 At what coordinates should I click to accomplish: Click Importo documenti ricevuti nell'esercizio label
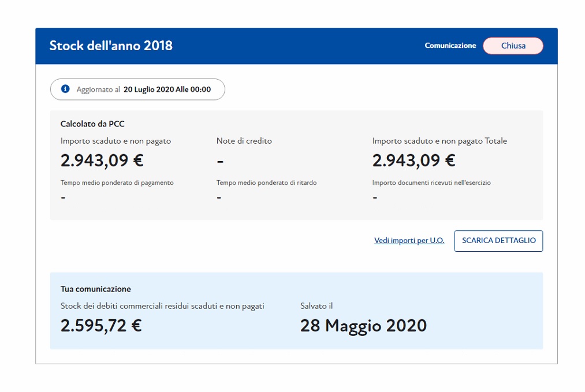(x=431, y=182)
